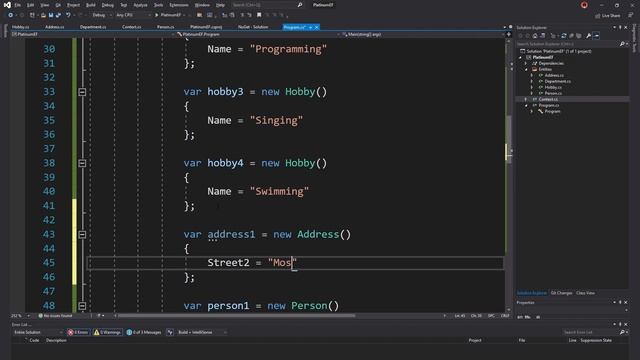Close the Program.cs editor tab
Viewport: 640px width, 360px height.
click(317, 27)
